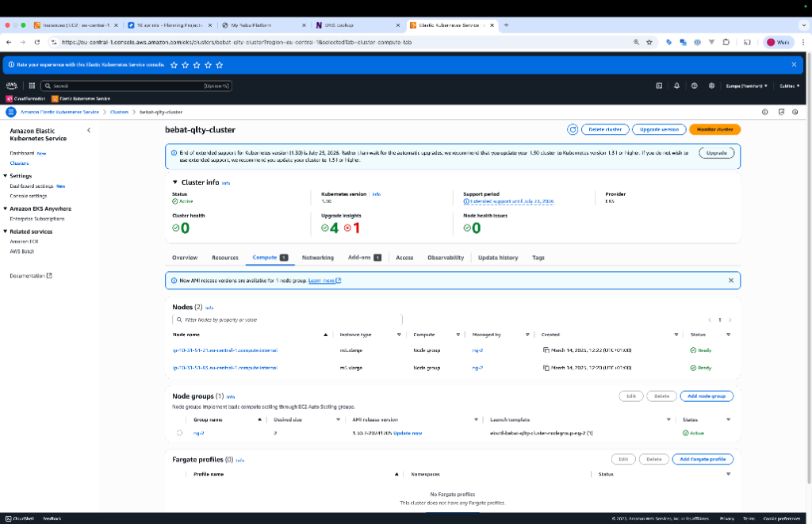812x524 pixels.
Task: Select the ng-2 node group radio button
Action: click(179, 433)
